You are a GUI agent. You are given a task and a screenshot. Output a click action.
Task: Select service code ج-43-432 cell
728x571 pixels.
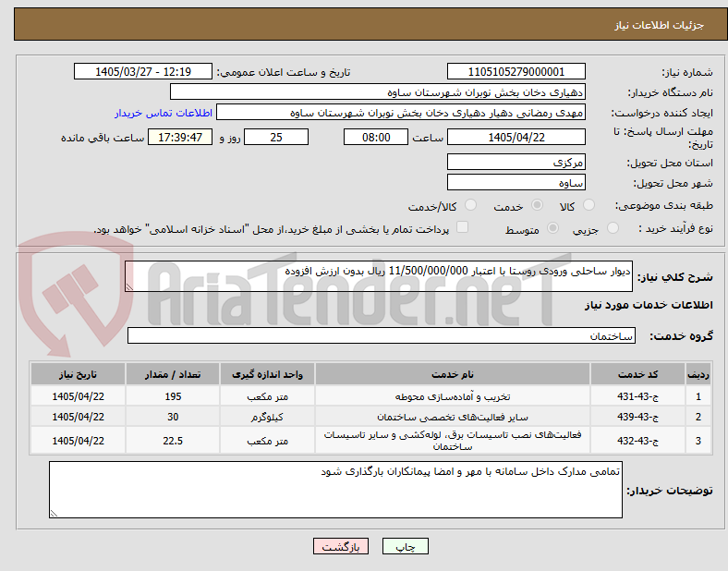coord(638,441)
